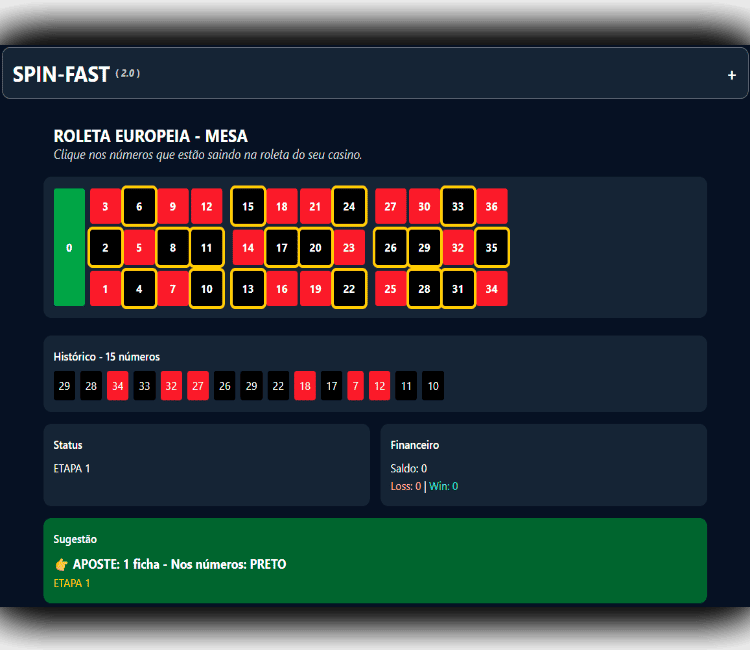The width and height of the screenshot is (750, 650).
Task: Click red 12 chip in the Histórico row
Action: 380,386
